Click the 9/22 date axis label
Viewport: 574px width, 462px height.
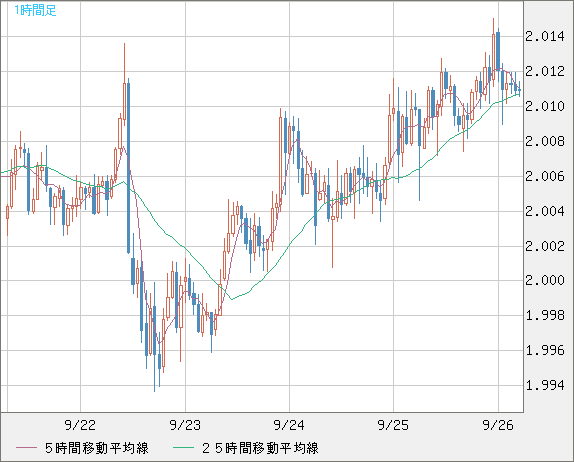[80, 425]
